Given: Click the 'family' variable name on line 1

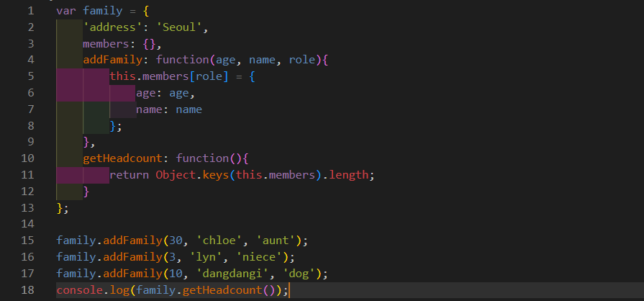Looking at the screenshot, I should pos(103,11).
